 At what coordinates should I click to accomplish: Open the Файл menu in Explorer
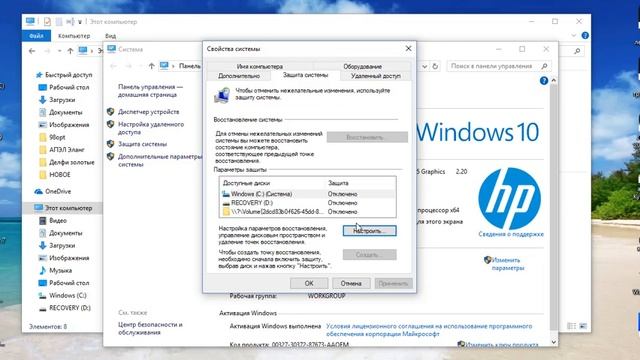(x=36, y=36)
